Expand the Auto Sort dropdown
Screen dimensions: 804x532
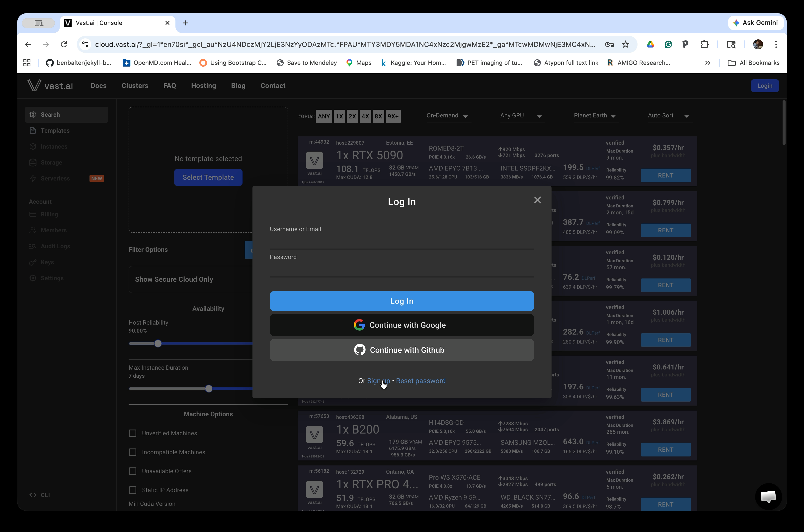coord(670,116)
